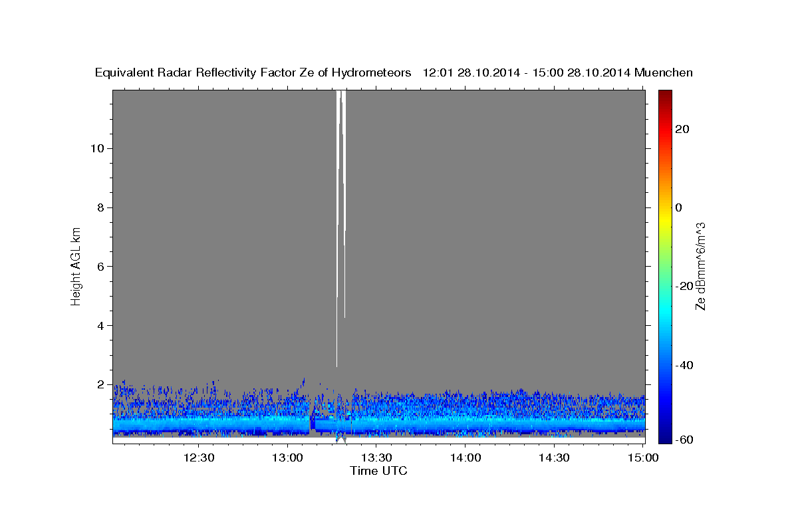The image size is (798, 532).
Task: Click the light blue reflectivity band near 14:00
Action: coord(465,424)
